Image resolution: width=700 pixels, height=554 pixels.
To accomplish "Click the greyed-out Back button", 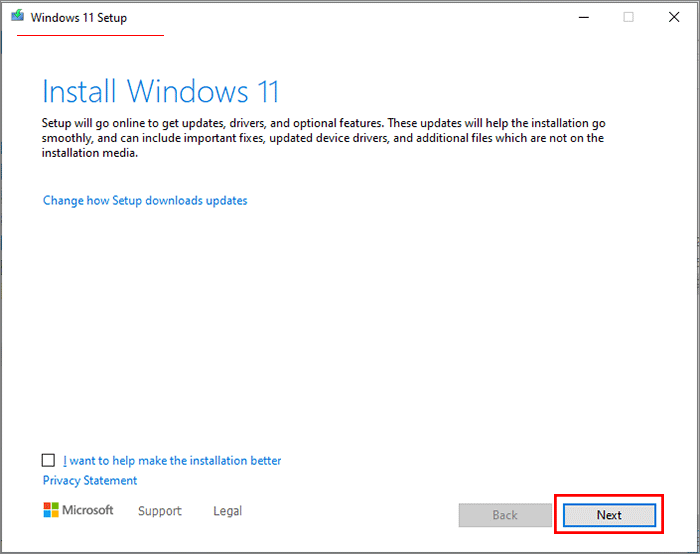I will 505,515.
